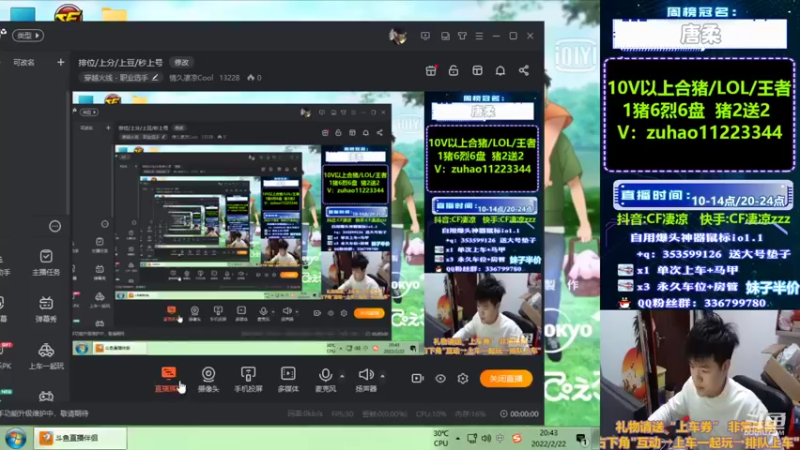Add a new scene with plus icon
The width and height of the screenshot is (800, 450).
[x=61, y=62]
